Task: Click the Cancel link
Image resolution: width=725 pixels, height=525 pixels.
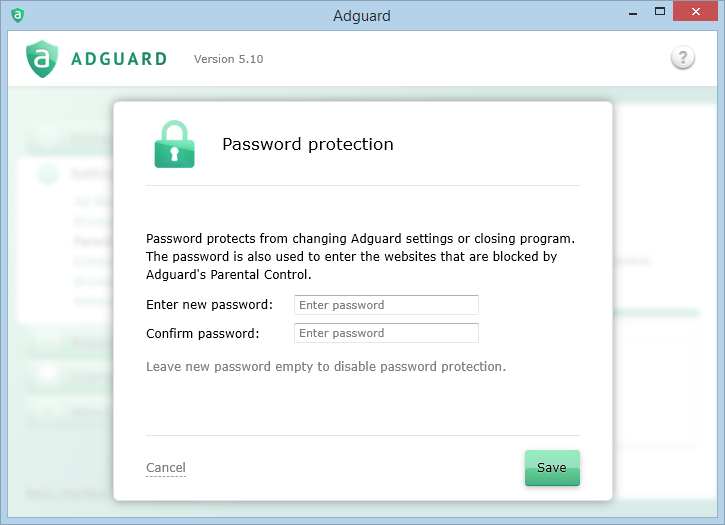Action: tap(166, 468)
